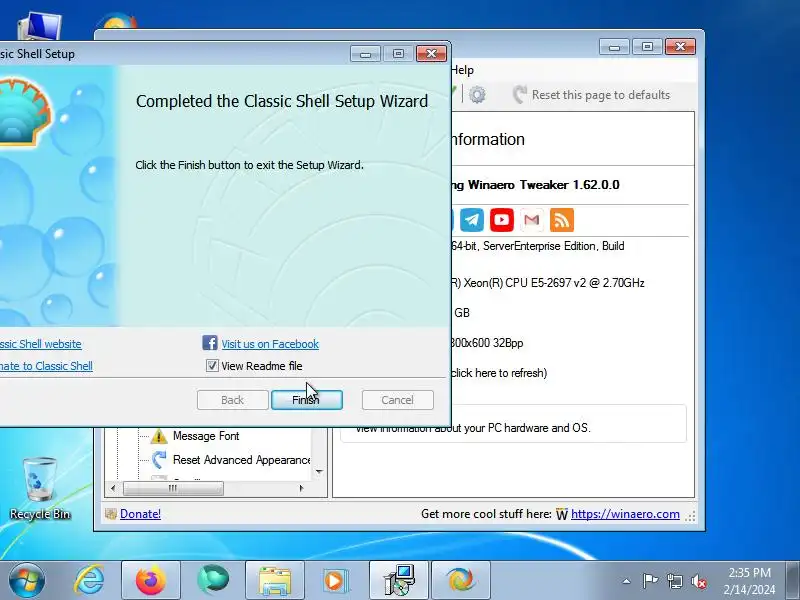
Task: Minimize the Winaero Tweaker window
Action: [614, 47]
